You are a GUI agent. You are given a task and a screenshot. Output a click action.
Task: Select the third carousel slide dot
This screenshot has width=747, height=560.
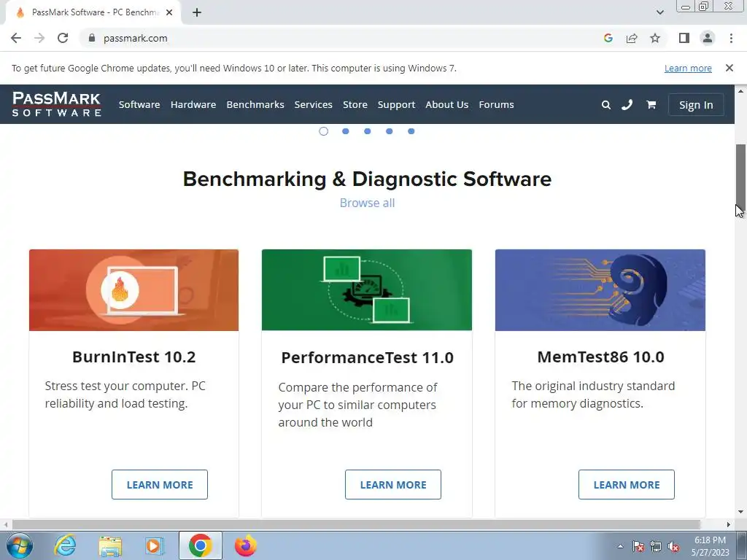click(368, 131)
